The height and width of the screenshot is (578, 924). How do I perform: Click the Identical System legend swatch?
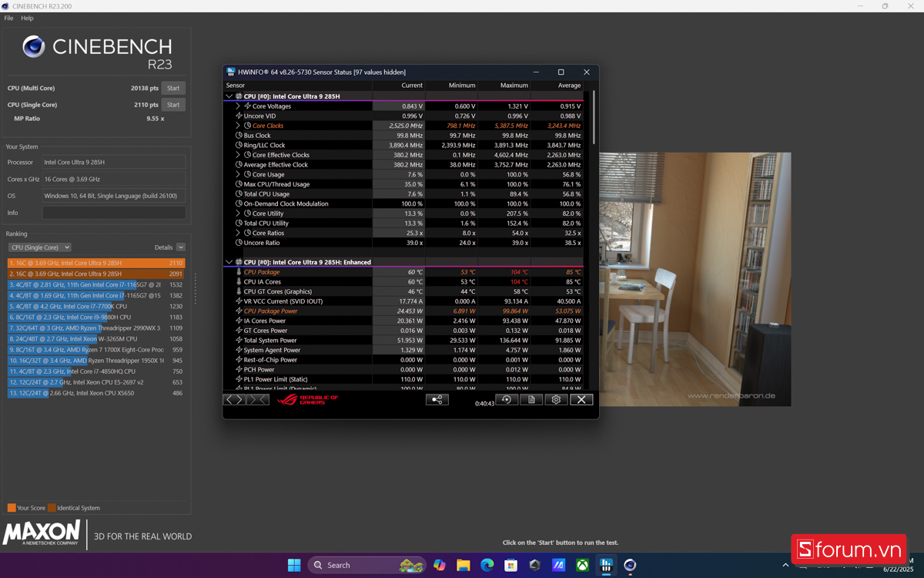point(52,508)
